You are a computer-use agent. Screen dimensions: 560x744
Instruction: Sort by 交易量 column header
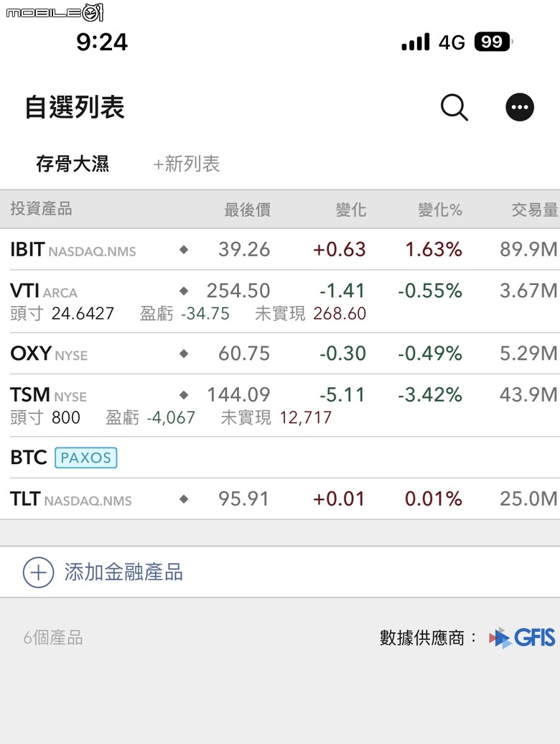pyautogui.click(x=535, y=209)
